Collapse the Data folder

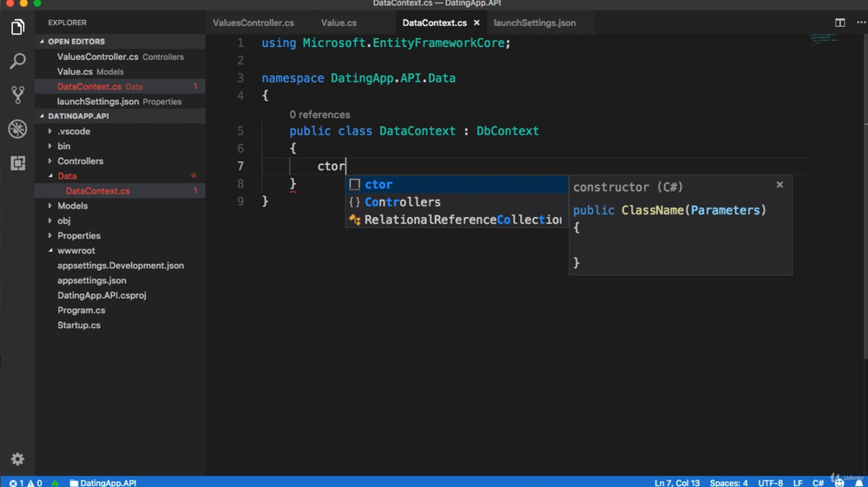67,176
